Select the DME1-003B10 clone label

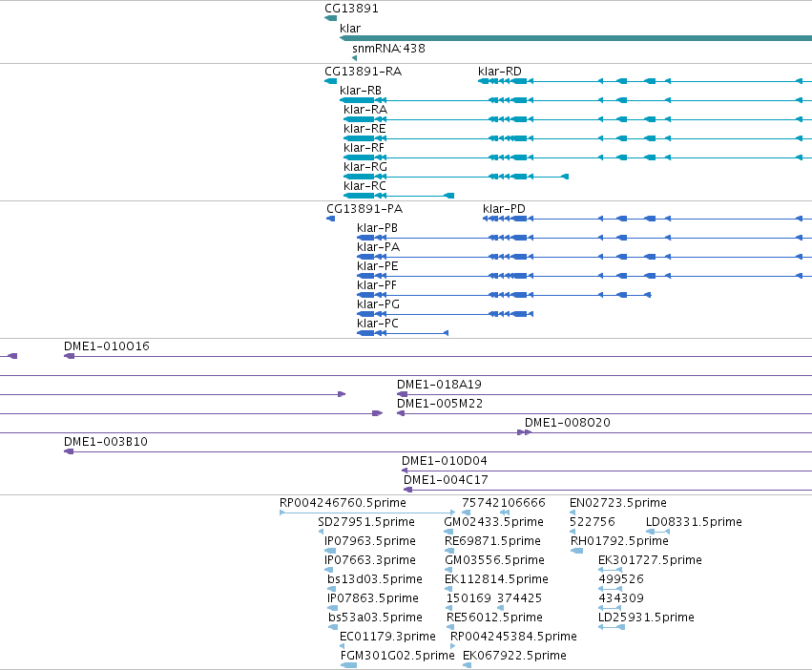pyautogui.click(x=106, y=442)
